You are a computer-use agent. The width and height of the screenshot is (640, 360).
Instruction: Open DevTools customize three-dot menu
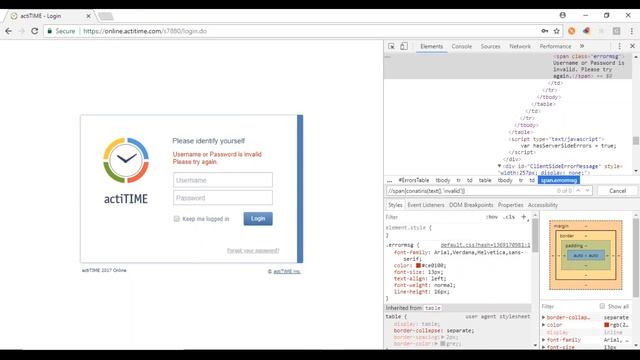tap(619, 46)
